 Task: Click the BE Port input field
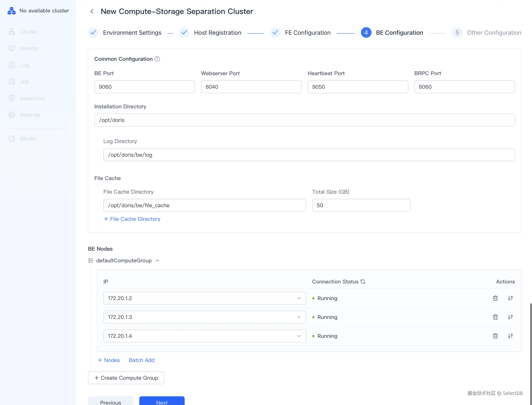pos(144,87)
